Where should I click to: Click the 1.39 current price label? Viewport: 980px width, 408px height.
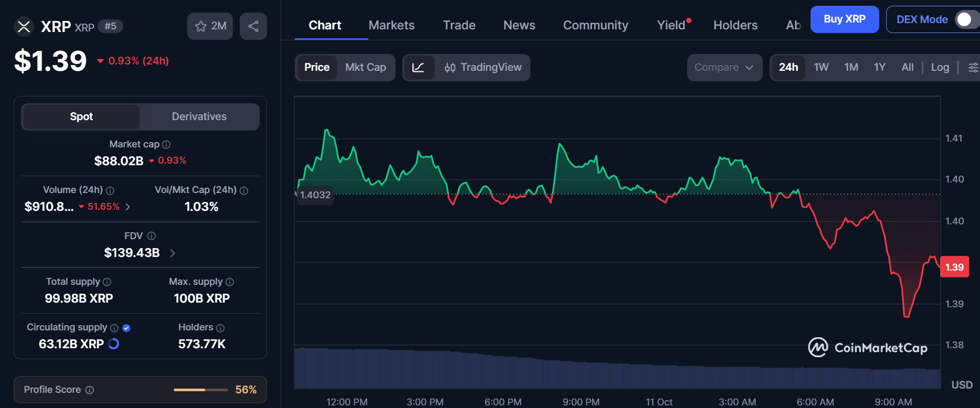click(x=954, y=267)
